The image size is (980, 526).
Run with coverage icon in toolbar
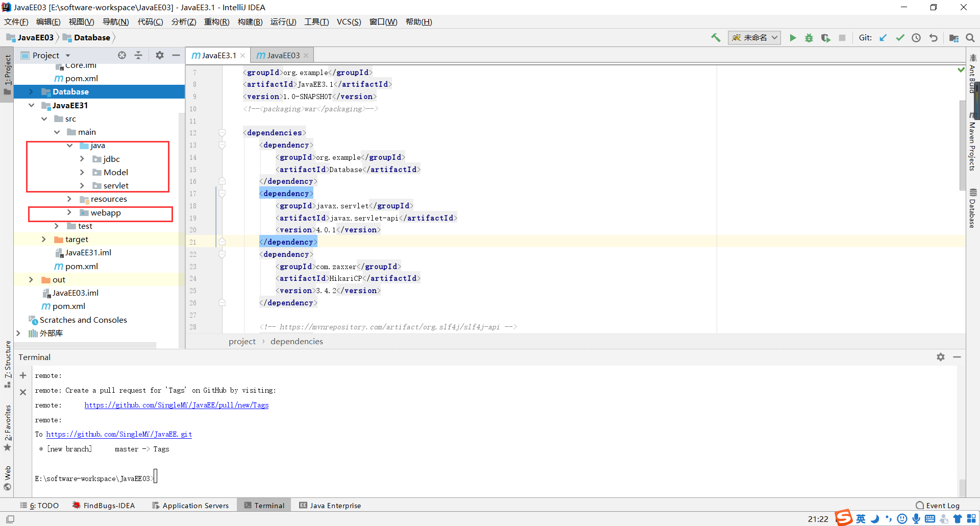(x=825, y=38)
